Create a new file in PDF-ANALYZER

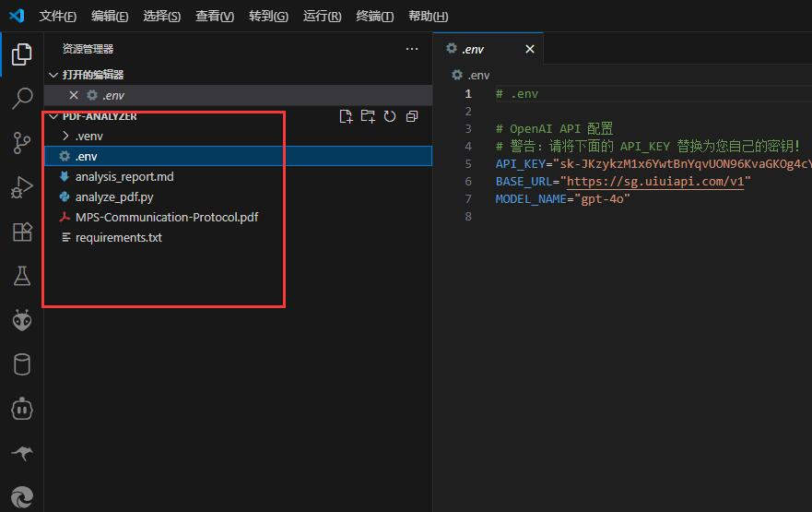point(346,116)
